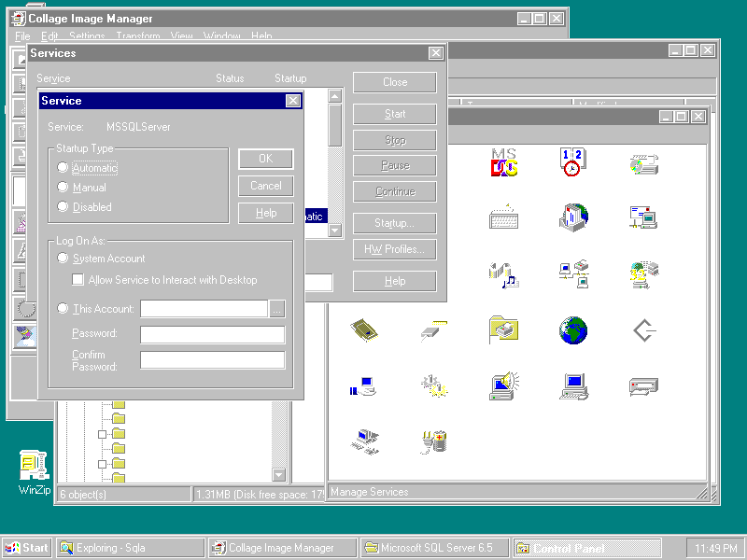The image size is (747, 560).
Task: Select the Disabled startup type
Action: point(63,207)
